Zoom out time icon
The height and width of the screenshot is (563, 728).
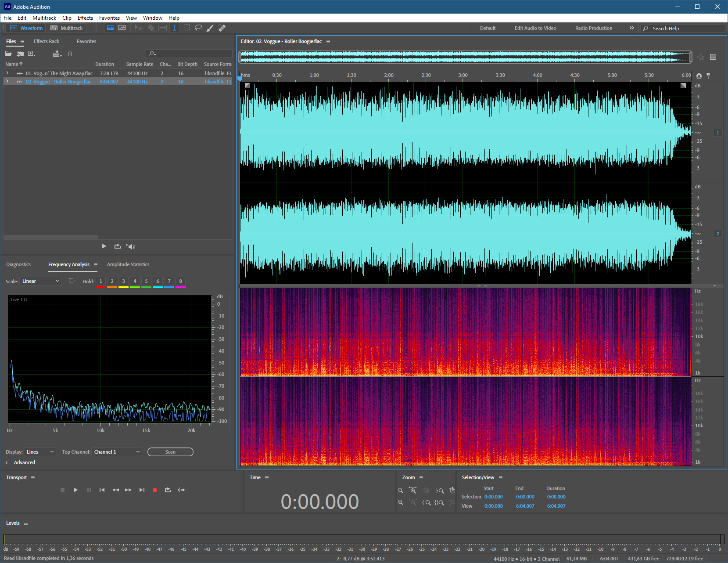pos(412,502)
